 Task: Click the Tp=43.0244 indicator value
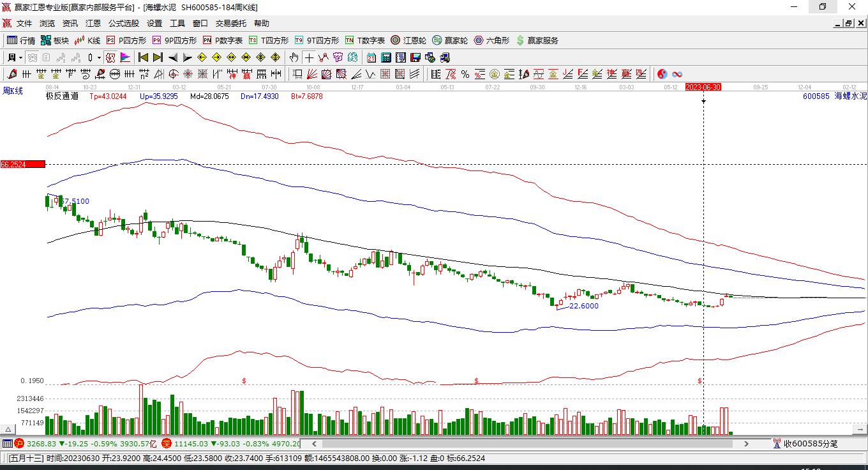(108, 96)
